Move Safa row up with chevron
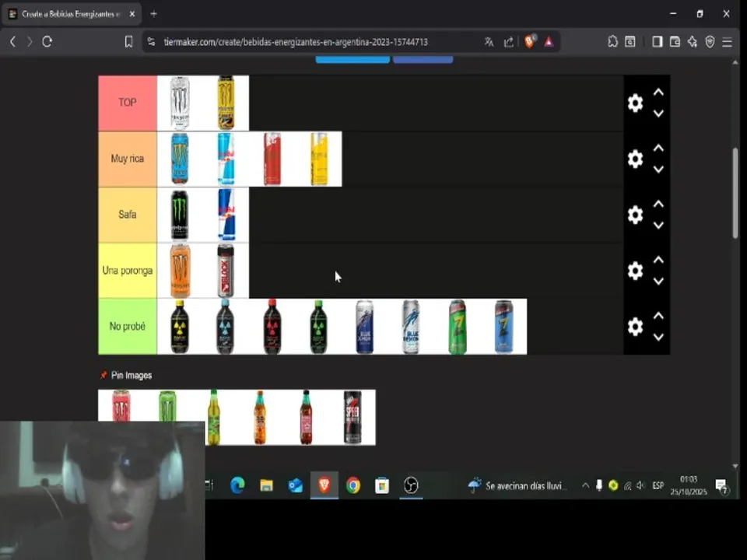Image resolution: width=747 pixels, height=560 pixels. (658, 204)
